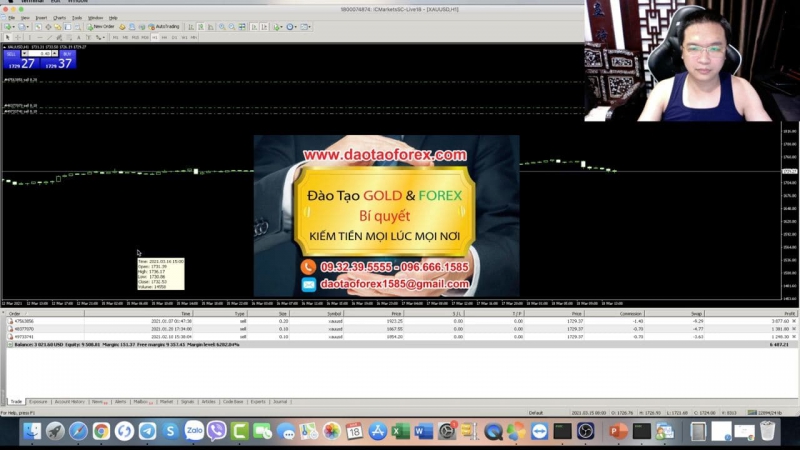Select the crosshair cursor tool

pyautogui.click(x=18, y=37)
